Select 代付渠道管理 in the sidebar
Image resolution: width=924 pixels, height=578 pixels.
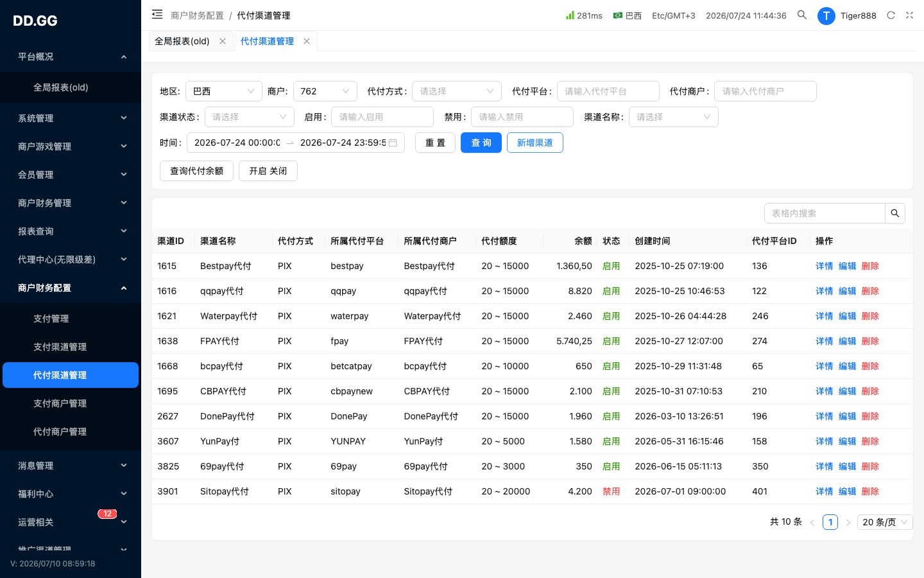[x=71, y=375]
